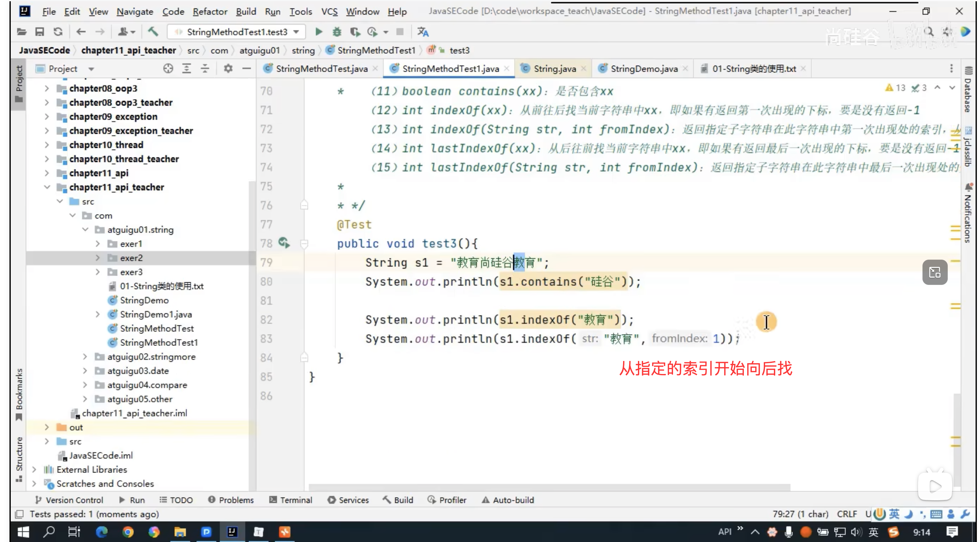Click the Debug bug icon
This screenshot has height=542, width=980.
[337, 32]
